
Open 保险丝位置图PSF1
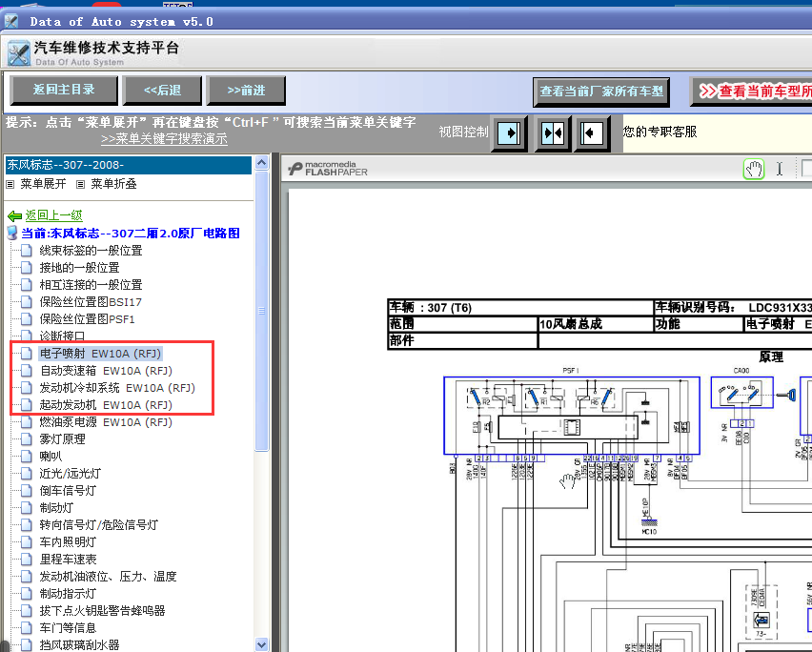(87, 319)
